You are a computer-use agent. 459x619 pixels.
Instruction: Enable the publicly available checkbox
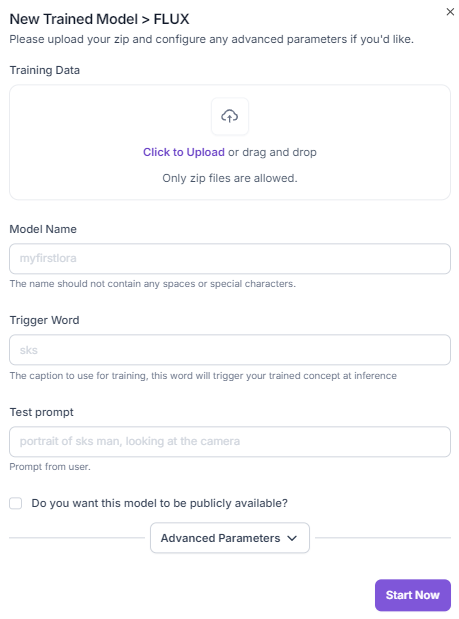(16, 503)
